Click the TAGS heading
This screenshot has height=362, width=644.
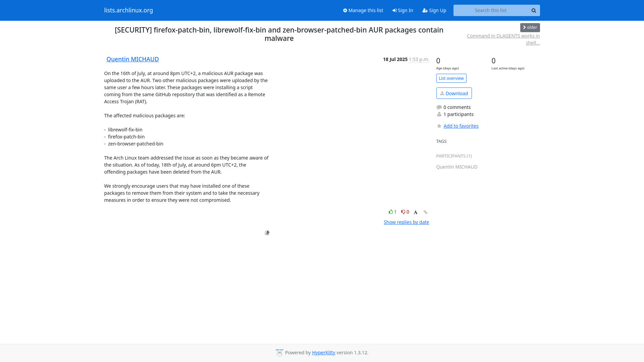(441, 141)
